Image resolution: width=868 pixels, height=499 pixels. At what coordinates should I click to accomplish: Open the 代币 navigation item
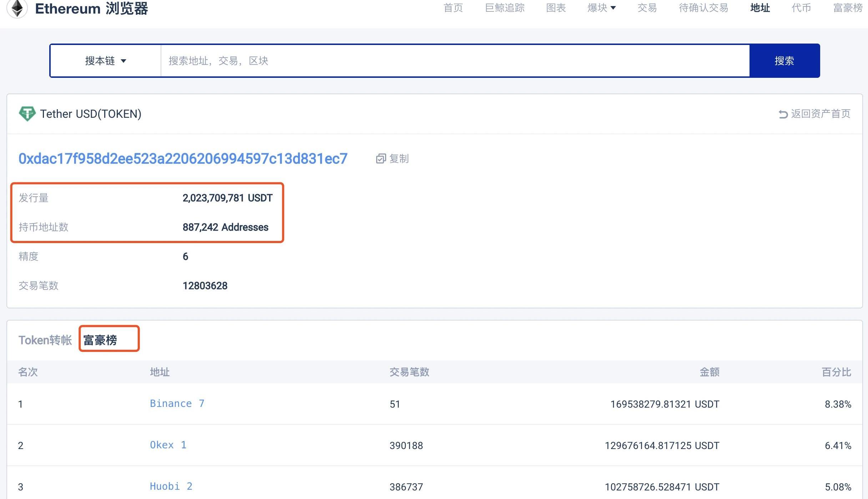[801, 8]
